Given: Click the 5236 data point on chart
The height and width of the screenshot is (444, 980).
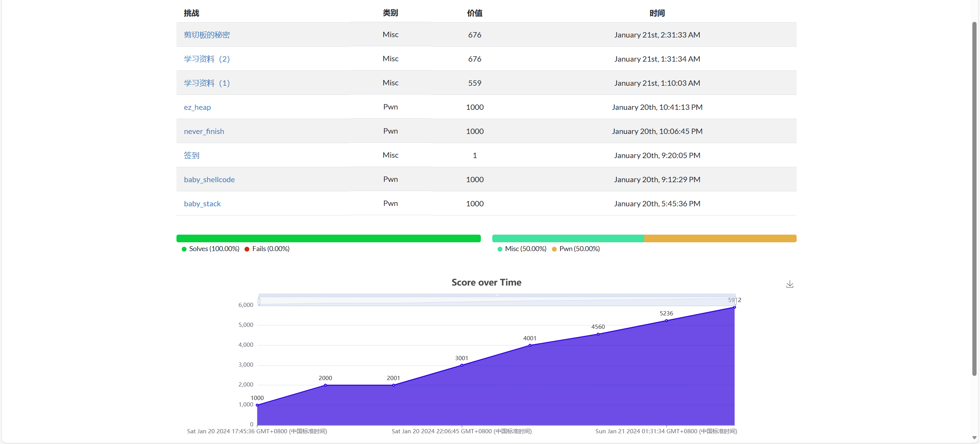Looking at the screenshot, I should [666, 321].
